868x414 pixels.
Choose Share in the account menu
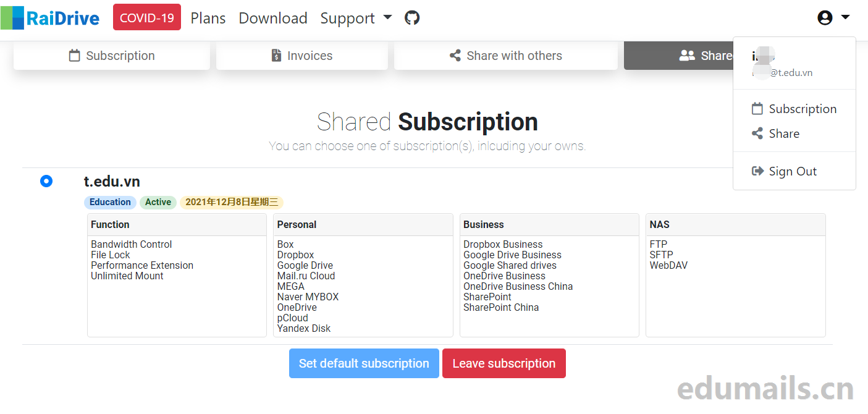click(783, 133)
